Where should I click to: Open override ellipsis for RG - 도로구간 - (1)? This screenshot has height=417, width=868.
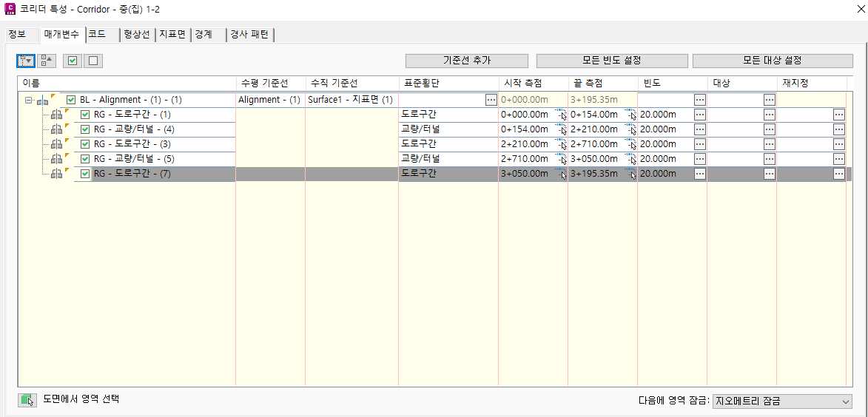point(839,115)
